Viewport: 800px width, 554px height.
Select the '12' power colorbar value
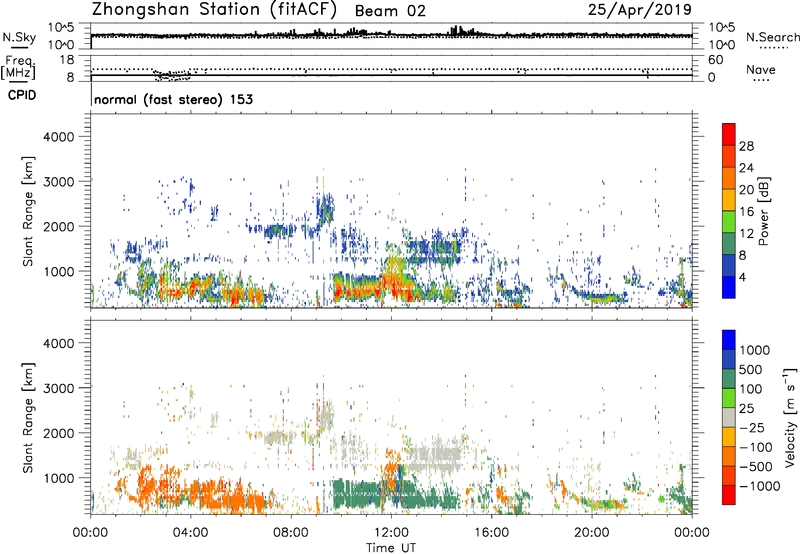[746, 234]
